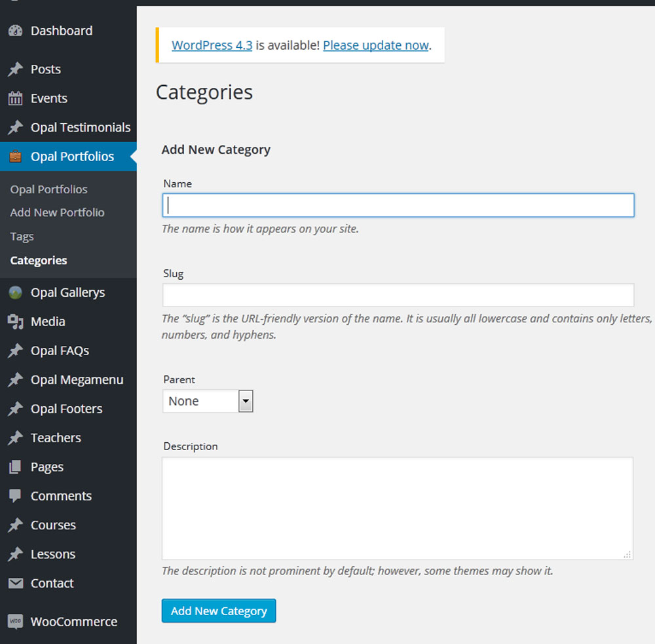Click the Dashboard gauge icon
The image size is (655, 644).
pyautogui.click(x=15, y=31)
